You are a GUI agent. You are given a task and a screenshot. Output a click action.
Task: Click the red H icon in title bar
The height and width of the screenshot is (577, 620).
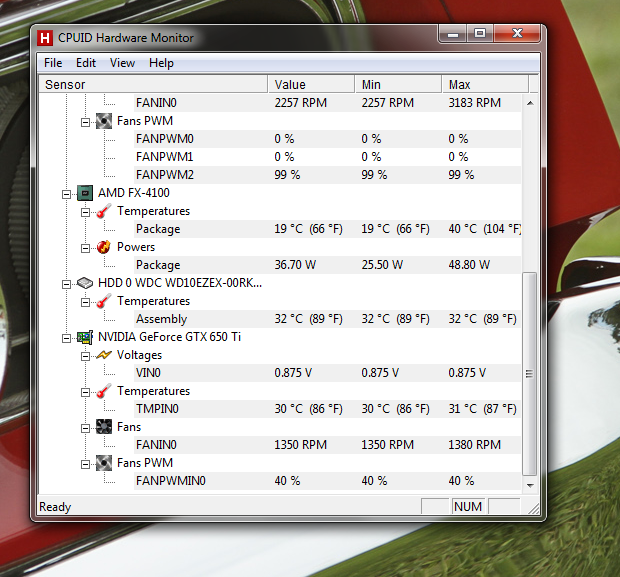(x=45, y=38)
